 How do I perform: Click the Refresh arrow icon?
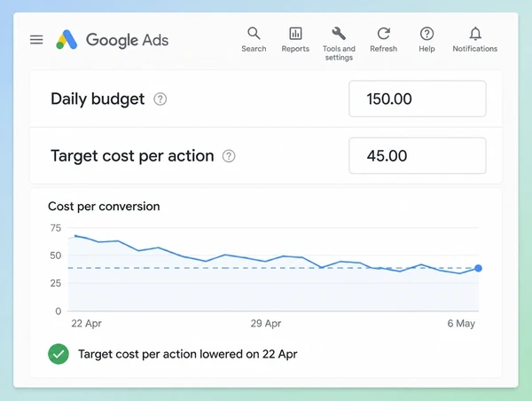383,34
